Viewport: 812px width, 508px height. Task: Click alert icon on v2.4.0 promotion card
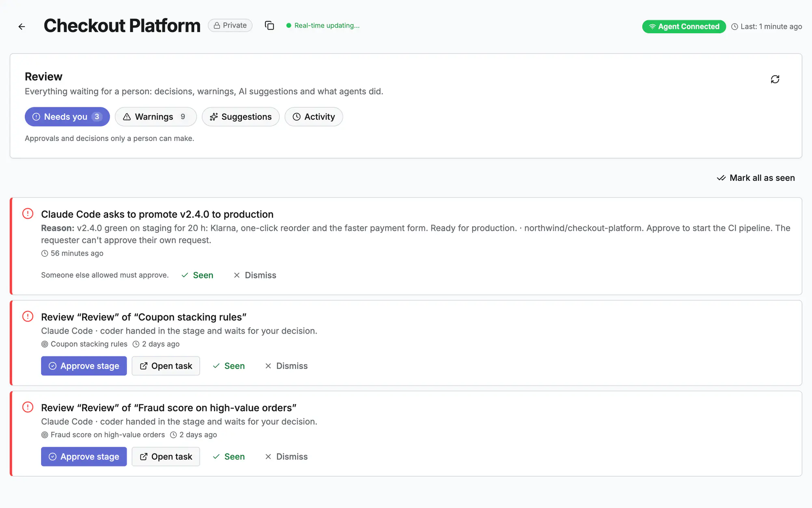click(28, 214)
